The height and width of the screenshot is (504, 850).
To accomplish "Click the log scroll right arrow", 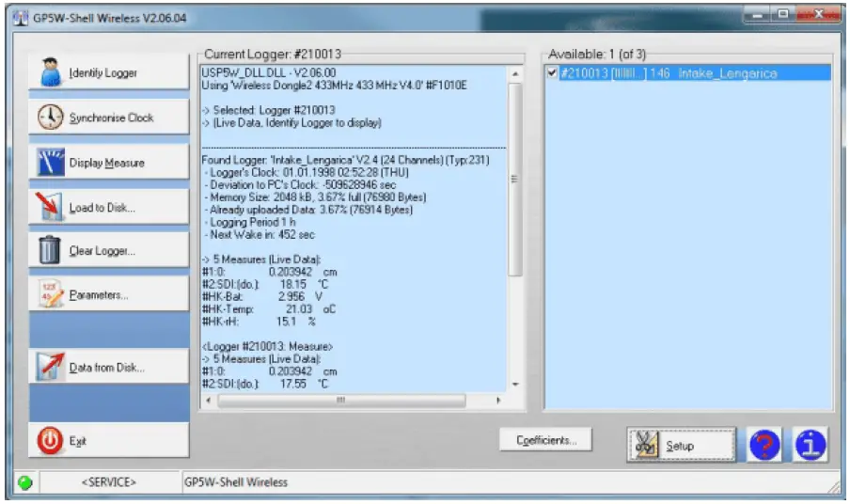I will click(x=498, y=401).
